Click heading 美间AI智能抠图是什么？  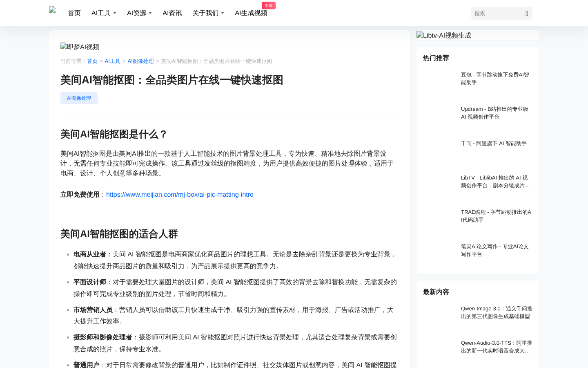[114, 135]
